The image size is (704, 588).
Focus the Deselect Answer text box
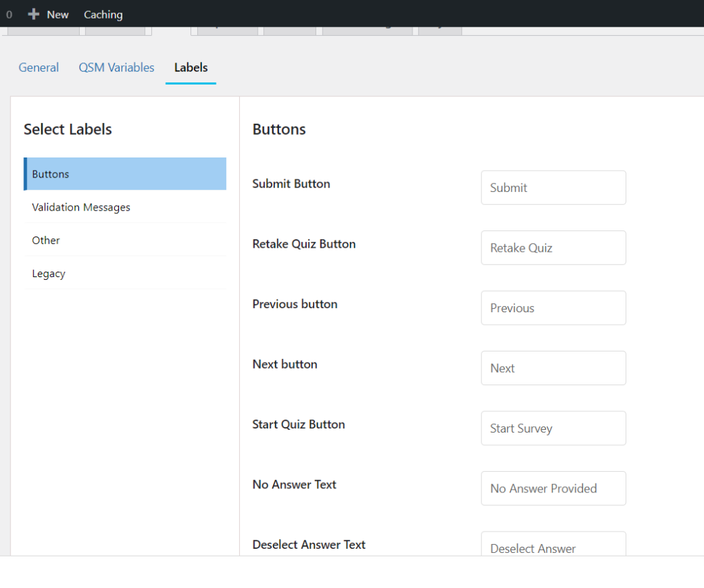coord(553,545)
